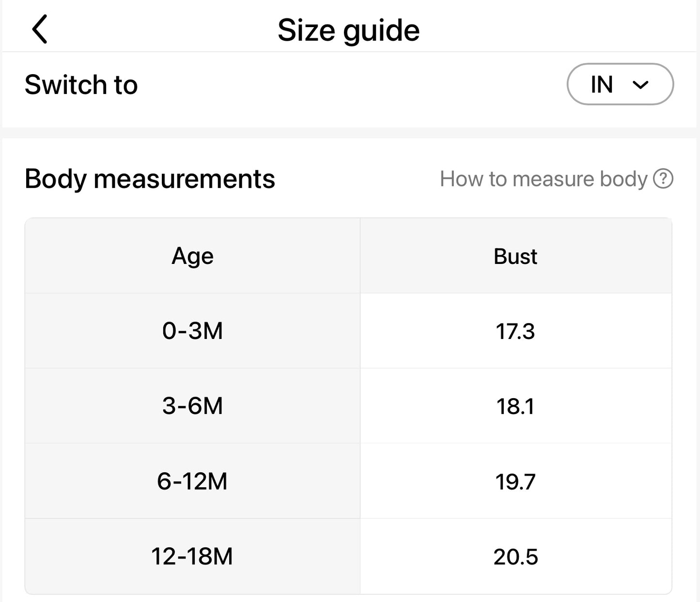
Task: Open How to measure body link
Action: pyautogui.click(x=543, y=179)
